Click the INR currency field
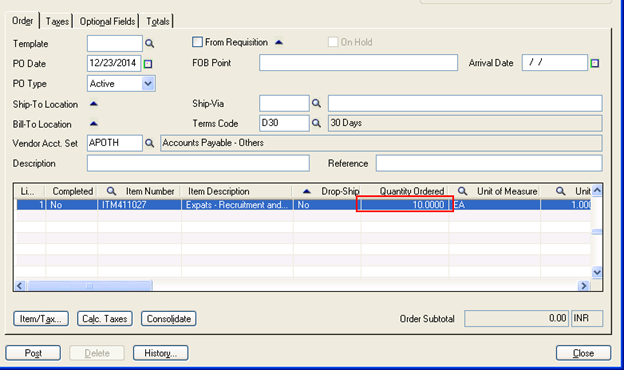This screenshot has height=370, width=624. [x=587, y=319]
